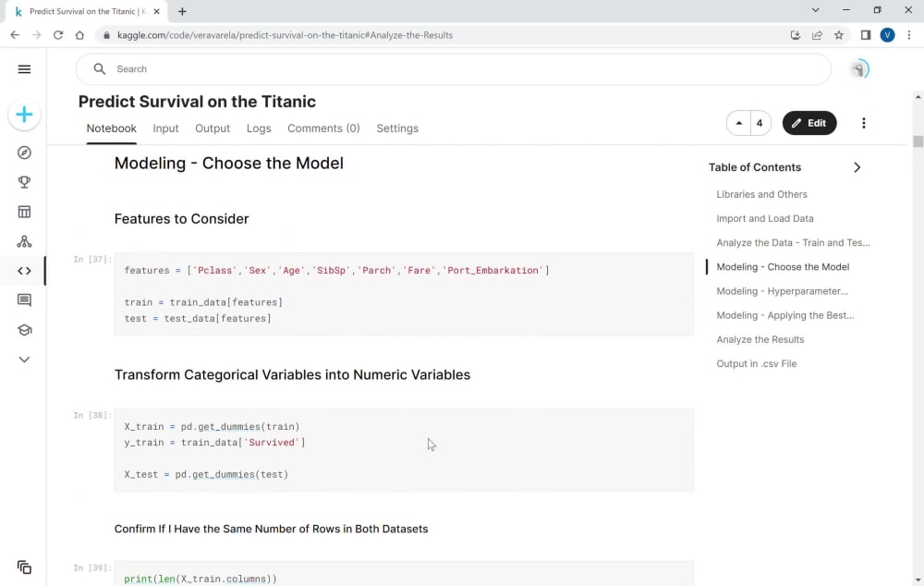The height and width of the screenshot is (586, 924).
Task: Open the user profile avatar
Action: click(x=859, y=69)
